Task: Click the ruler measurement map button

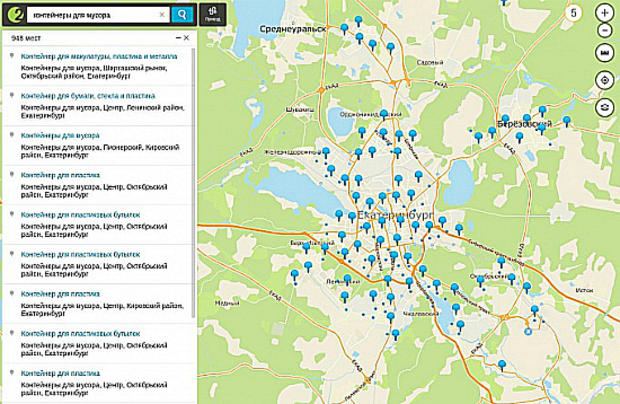Action: pos(605,53)
